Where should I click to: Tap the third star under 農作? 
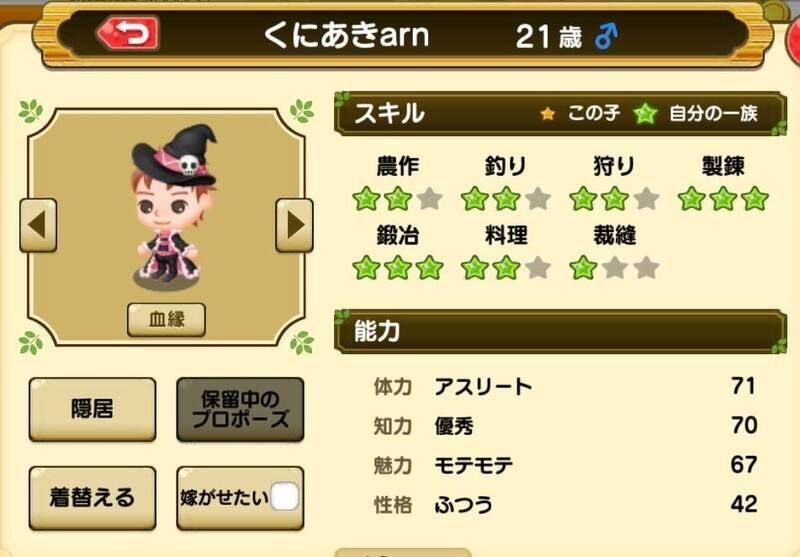pos(430,198)
